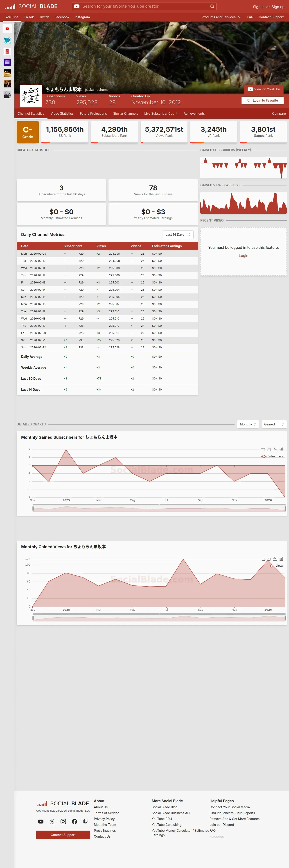Click the View on YouTube button

pos(264,89)
